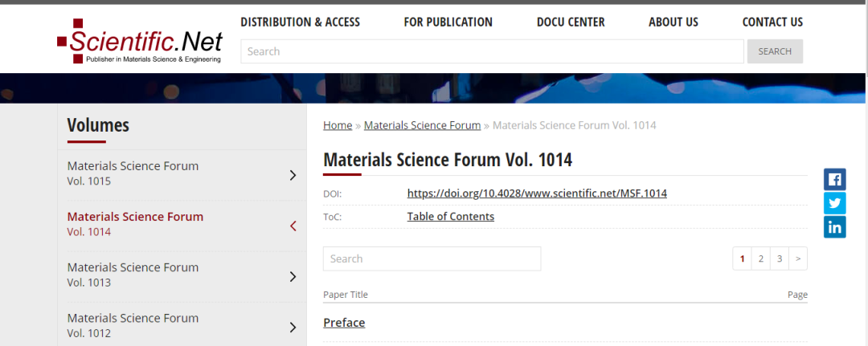Open Contact Us menu
The image size is (868, 346).
[772, 22]
